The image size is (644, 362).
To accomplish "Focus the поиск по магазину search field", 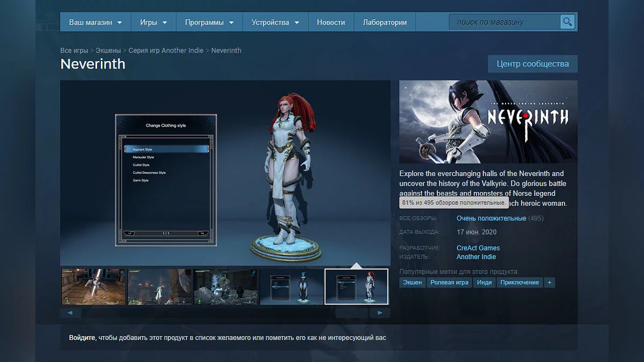I will click(504, 22).
